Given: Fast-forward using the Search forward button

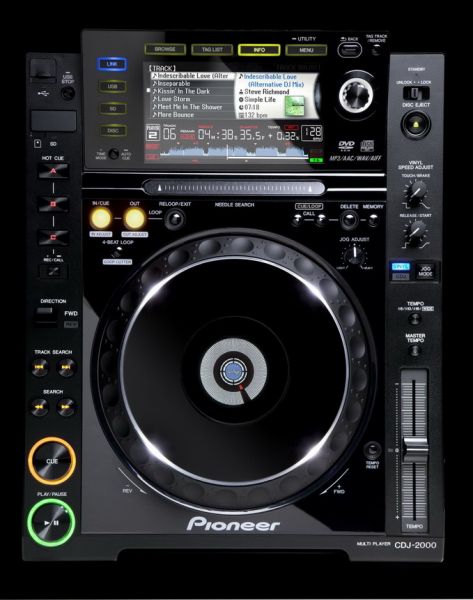Looking at the screenshot, I should click(66, 407).
